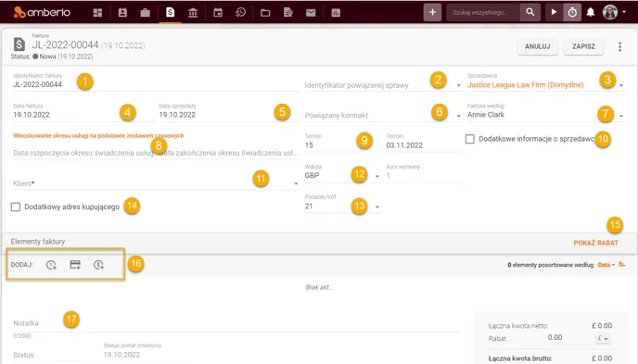Click the Brak akt... empty message
The image size is (638, 364).
coord(319,287)
